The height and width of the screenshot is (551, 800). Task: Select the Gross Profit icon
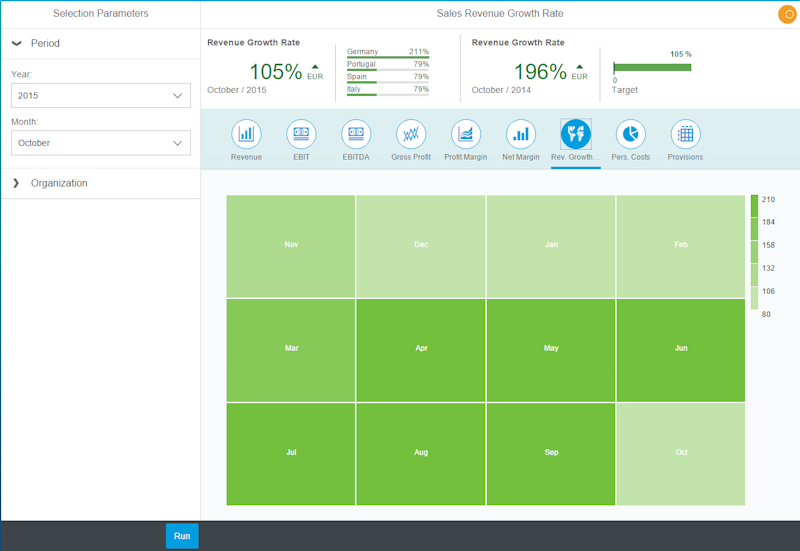click(x=411, y=134)
